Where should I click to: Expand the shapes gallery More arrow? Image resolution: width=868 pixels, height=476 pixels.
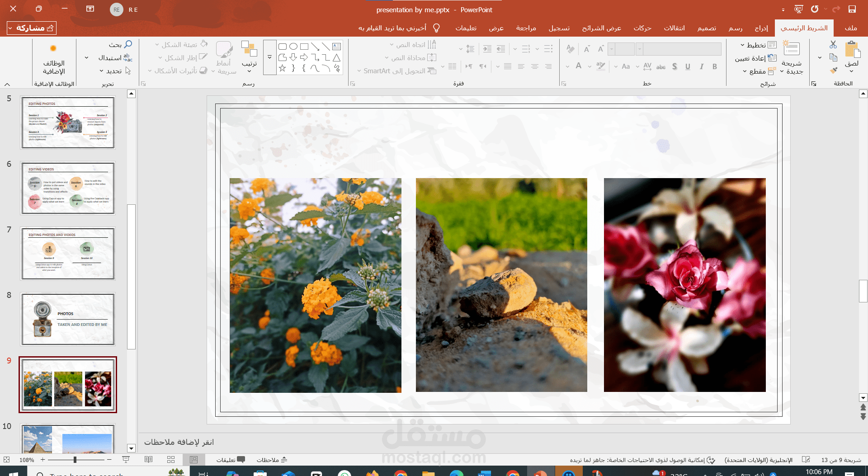pos(270,57)
